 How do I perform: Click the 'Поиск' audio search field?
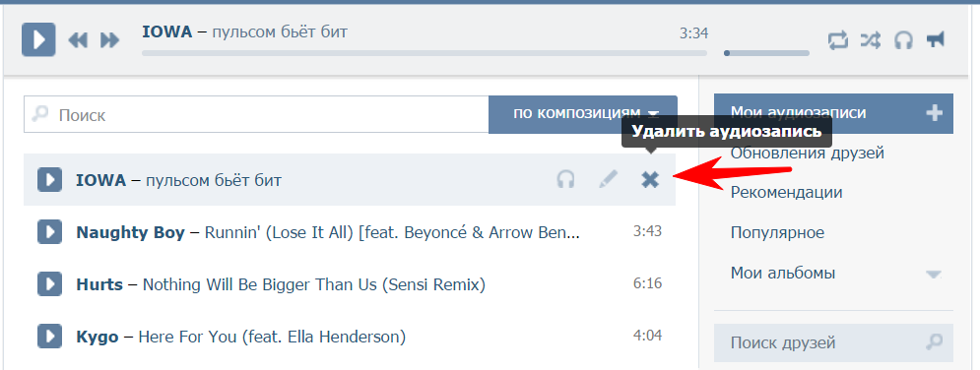pos(256,114)
